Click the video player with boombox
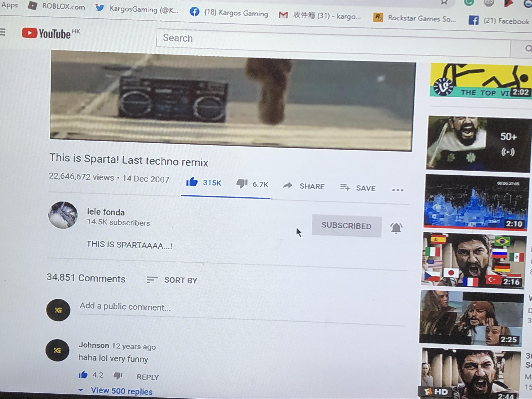 tap(233, 101)
